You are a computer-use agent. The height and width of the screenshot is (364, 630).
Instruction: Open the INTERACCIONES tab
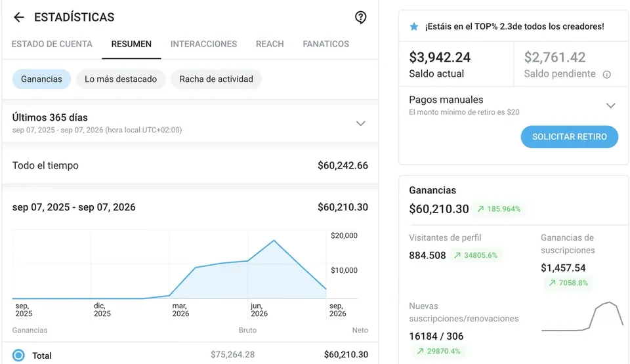click(x=203, y=44)
